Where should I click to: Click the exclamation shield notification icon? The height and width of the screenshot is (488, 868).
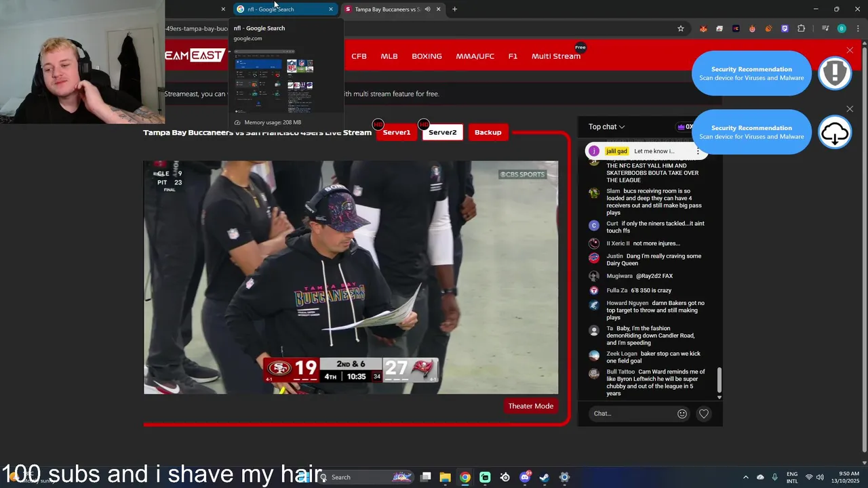[835, 73]
